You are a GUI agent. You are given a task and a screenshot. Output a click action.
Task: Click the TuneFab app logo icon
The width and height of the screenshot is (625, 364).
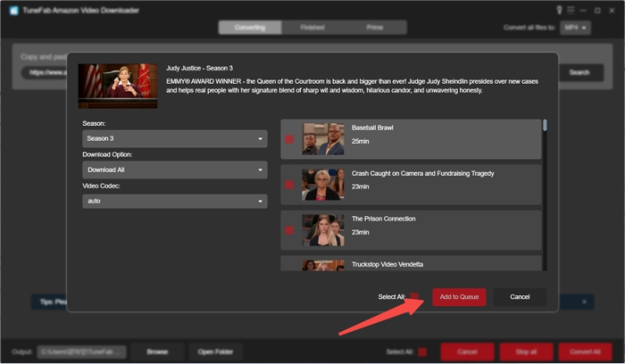tap(14, 10)
